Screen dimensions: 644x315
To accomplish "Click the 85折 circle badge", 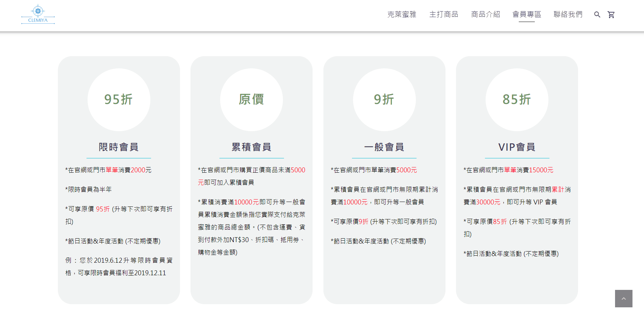I will pos(517,100).
